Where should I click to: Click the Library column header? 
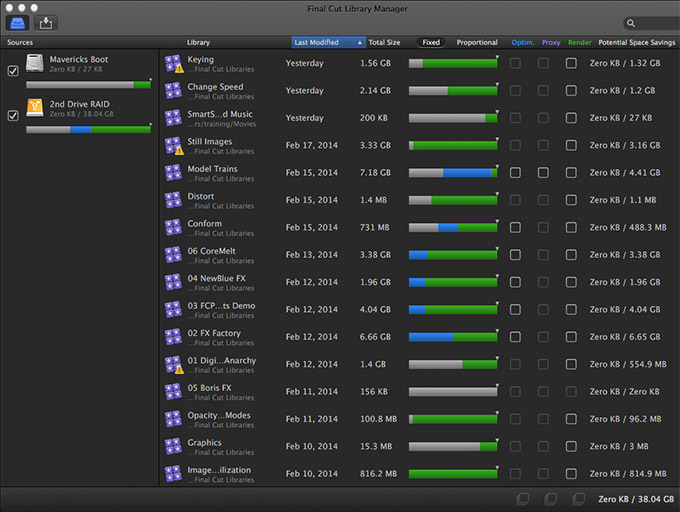coord(198,43)
